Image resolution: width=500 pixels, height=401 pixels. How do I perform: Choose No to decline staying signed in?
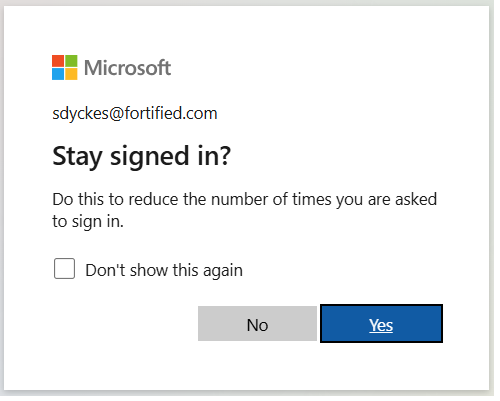257,324
